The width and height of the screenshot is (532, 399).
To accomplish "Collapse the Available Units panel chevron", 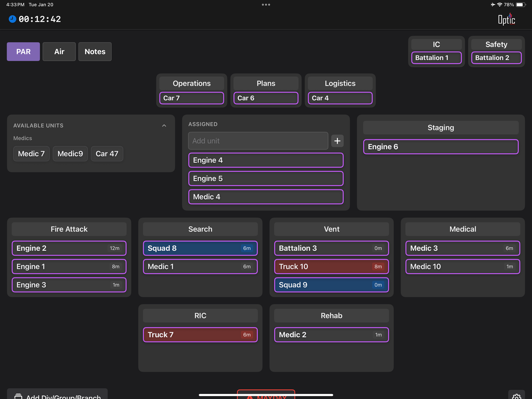I will coord(164,125).
